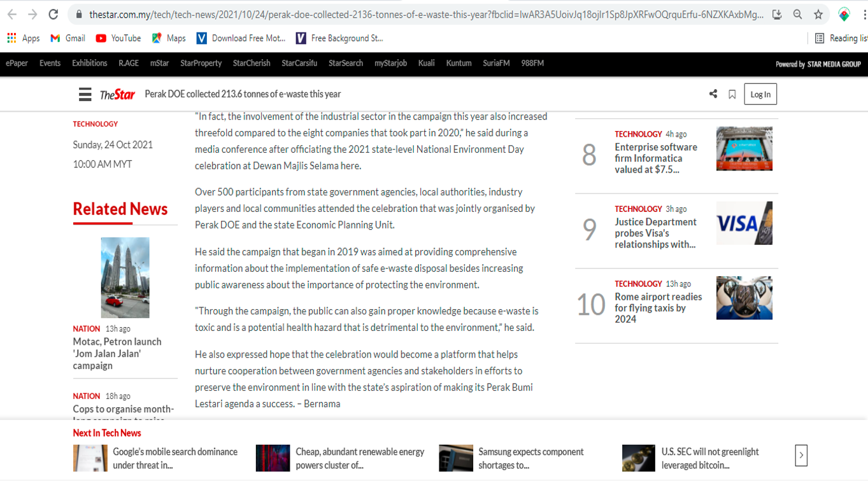This screenshot has width=868, height=488.
Task: Open StarCarsifu in the top navigation
Action: pyautogui.click(x=299, y=63)
